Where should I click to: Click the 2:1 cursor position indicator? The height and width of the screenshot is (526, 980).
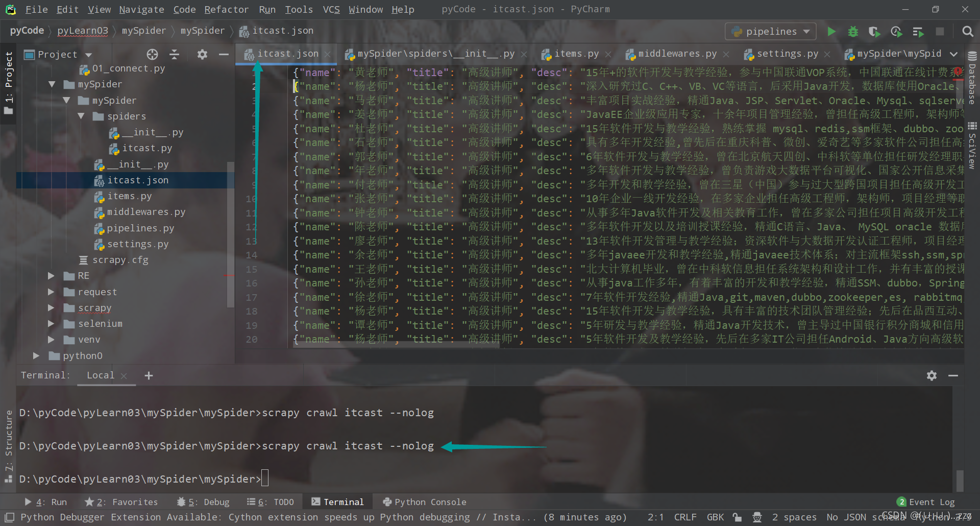point(655,517)
